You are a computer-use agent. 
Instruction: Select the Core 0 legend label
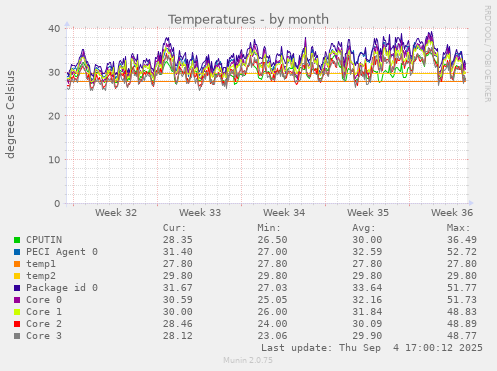(44, 300)
